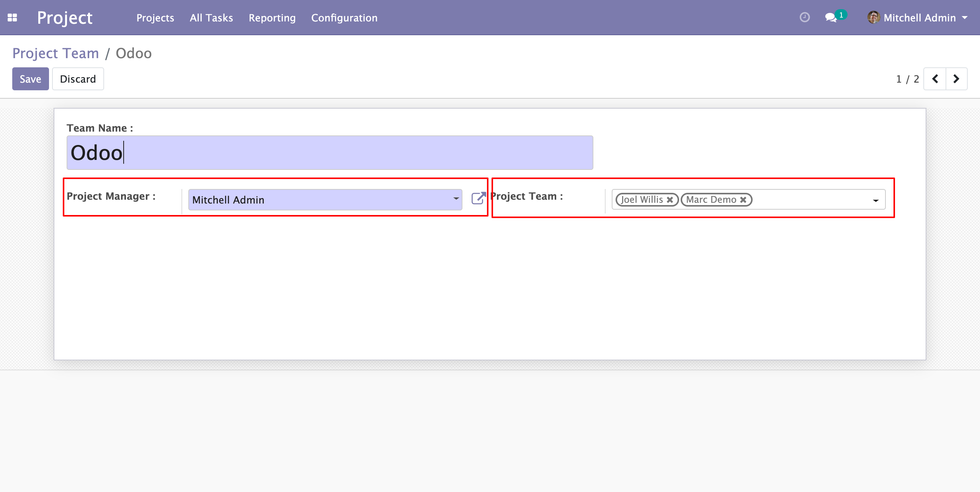This screenshot has width=980, height=492.
Task: Remove Joel Willis tag
Action: point(670,200)
